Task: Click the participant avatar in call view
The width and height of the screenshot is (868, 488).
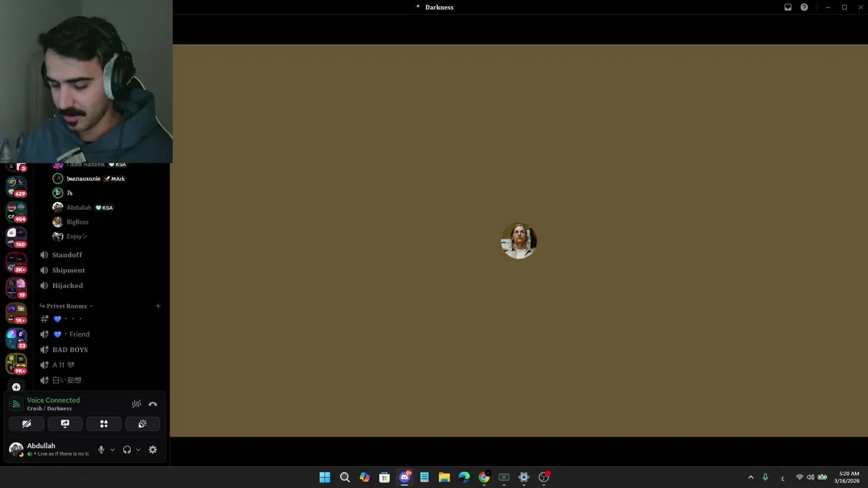Action: 519,241
